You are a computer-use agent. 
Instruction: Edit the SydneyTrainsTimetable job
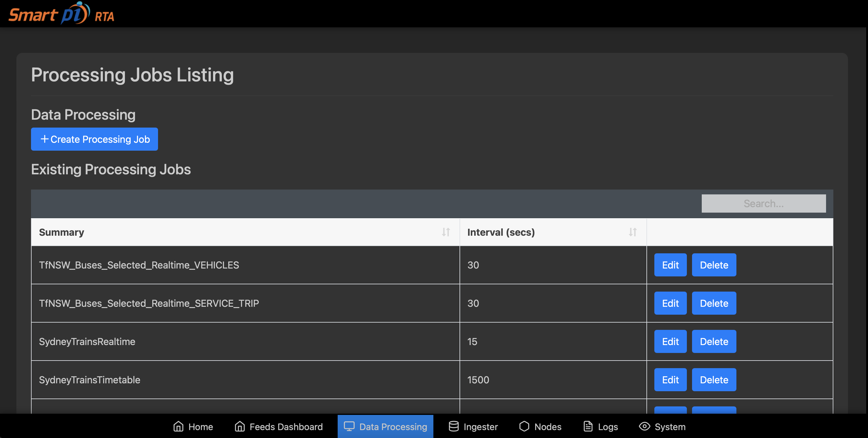(x=670, y=380)
